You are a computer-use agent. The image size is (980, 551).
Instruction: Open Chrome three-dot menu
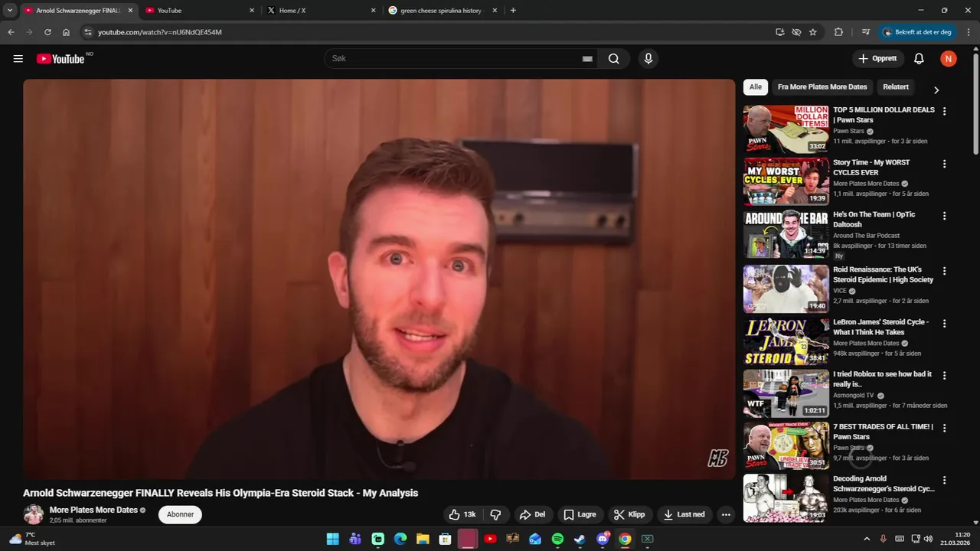pyautogui.click(x=969, y=32)
